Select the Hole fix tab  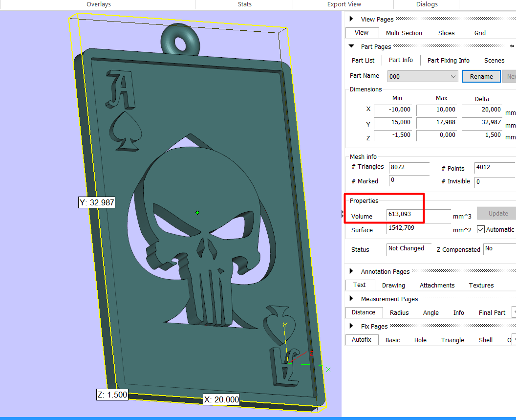click(420, 340)
